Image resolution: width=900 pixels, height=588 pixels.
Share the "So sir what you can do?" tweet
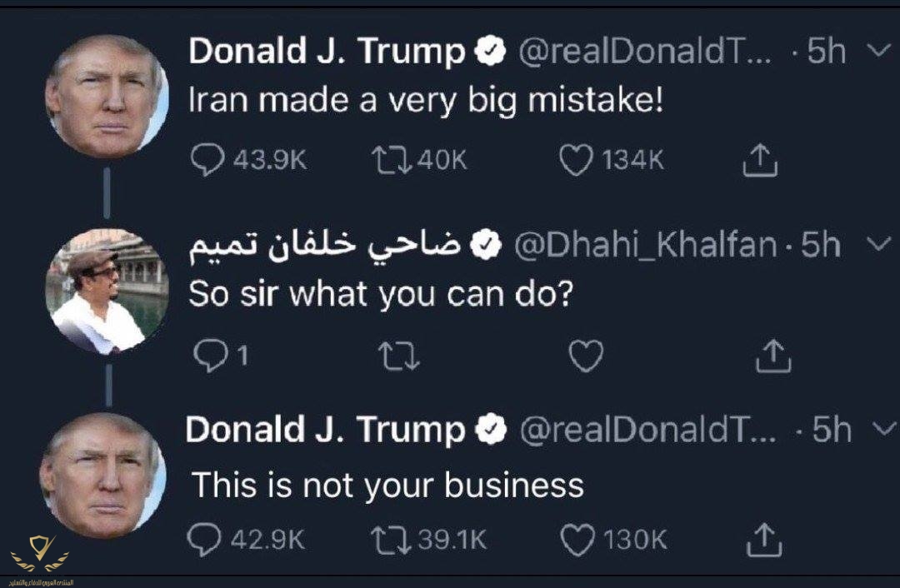[772, 357]
